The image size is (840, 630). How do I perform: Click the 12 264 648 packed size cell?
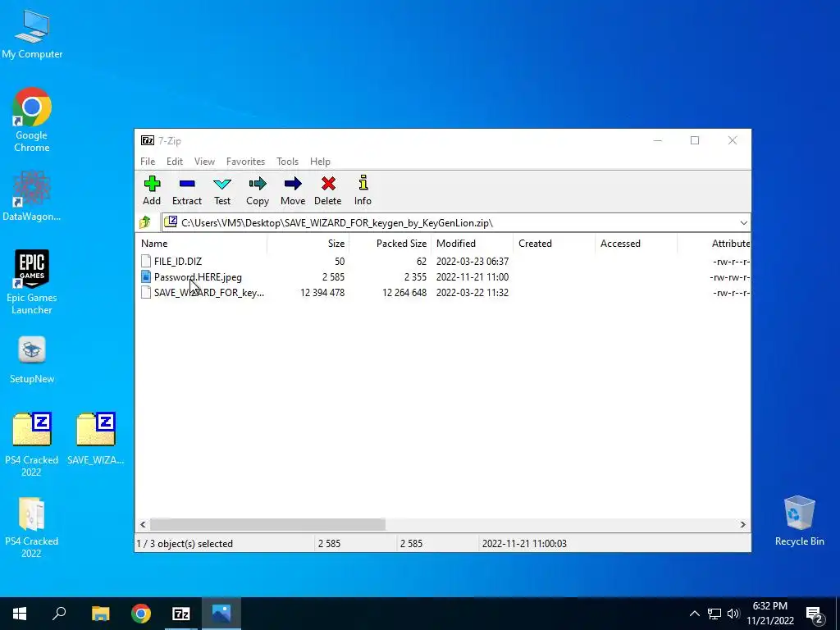pyautogui.click(x=404, y=293)
